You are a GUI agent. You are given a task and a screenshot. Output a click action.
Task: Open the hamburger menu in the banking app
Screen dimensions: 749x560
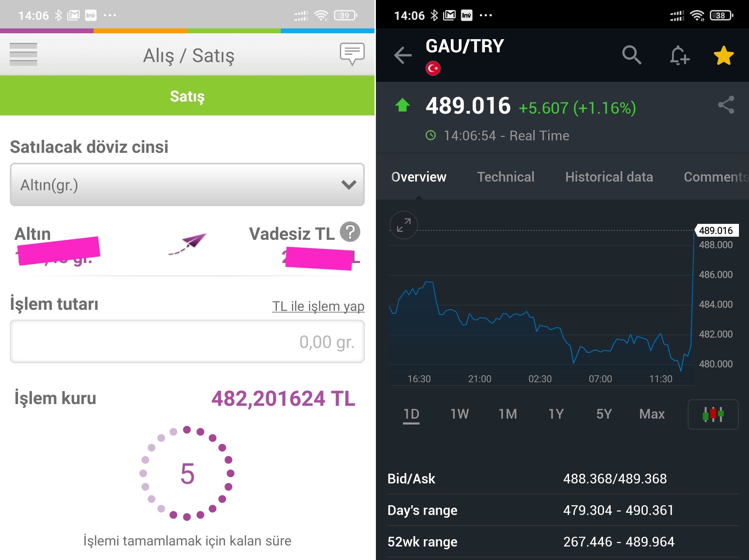click(23, 54)
